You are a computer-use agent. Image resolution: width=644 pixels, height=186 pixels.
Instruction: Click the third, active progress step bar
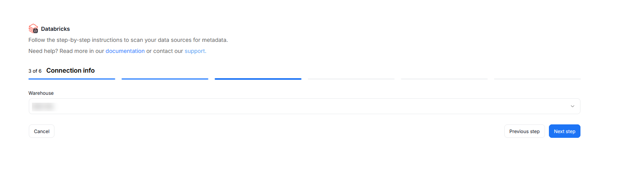pos(258,79)
